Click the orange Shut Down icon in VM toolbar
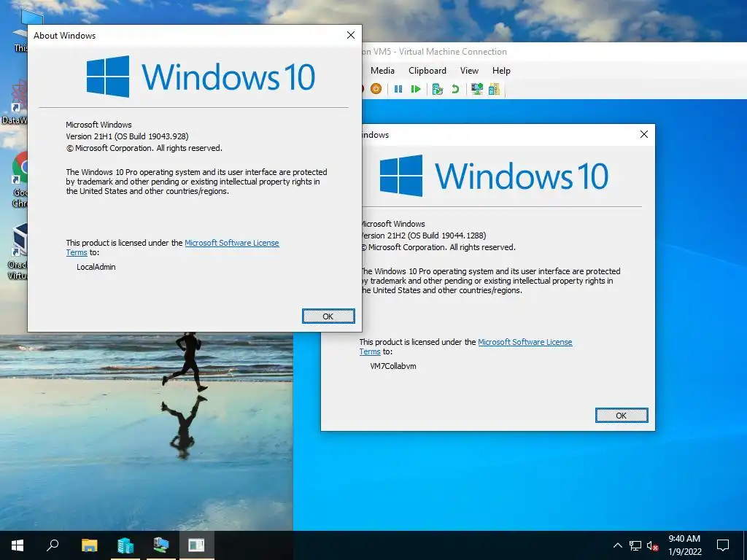The height and width of the screenshot is (560, 747). (x=376, y=88)
